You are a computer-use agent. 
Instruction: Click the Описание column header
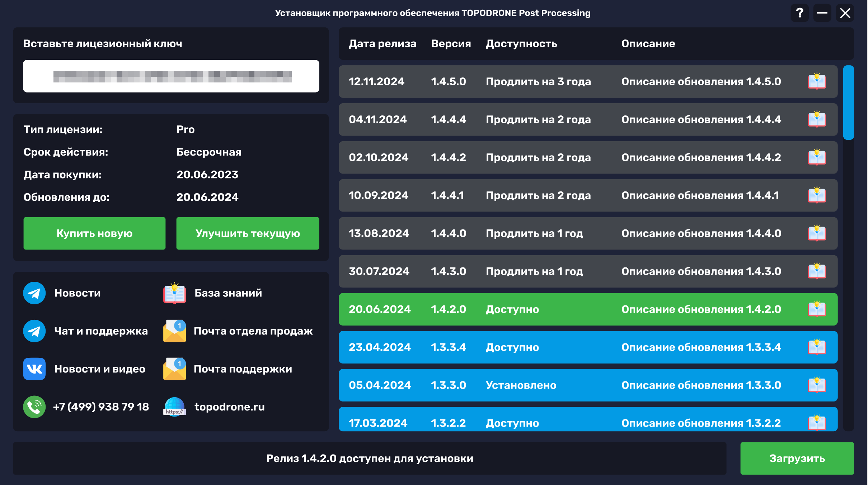648,44
